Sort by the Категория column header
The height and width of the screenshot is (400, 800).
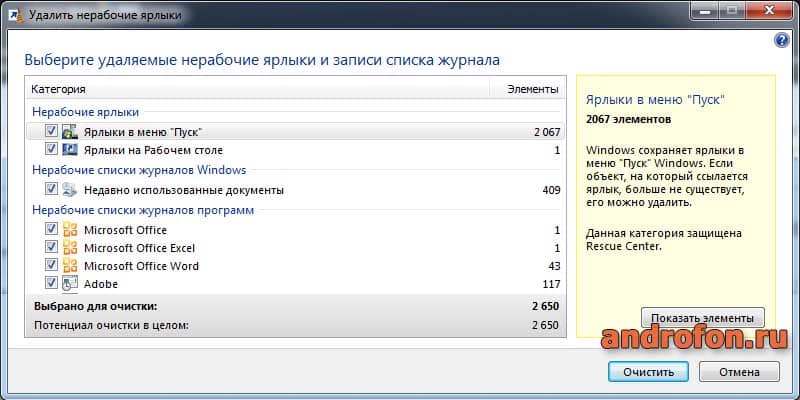258,89
